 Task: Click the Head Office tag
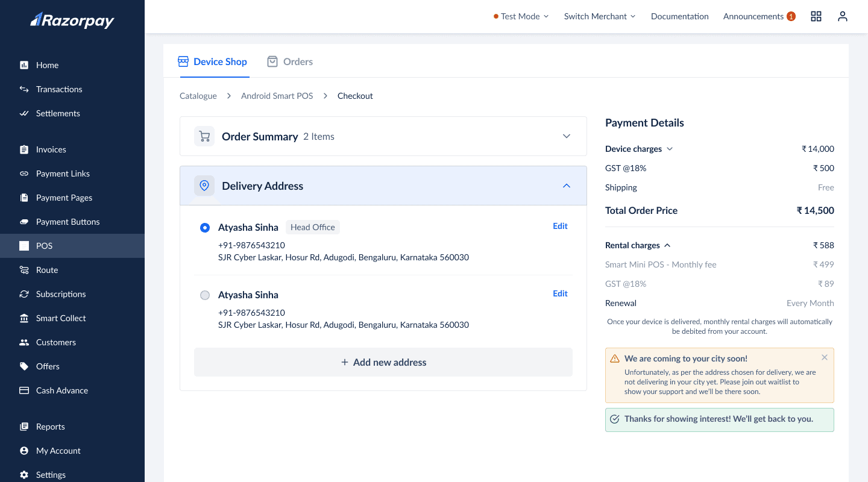[313, 227]
